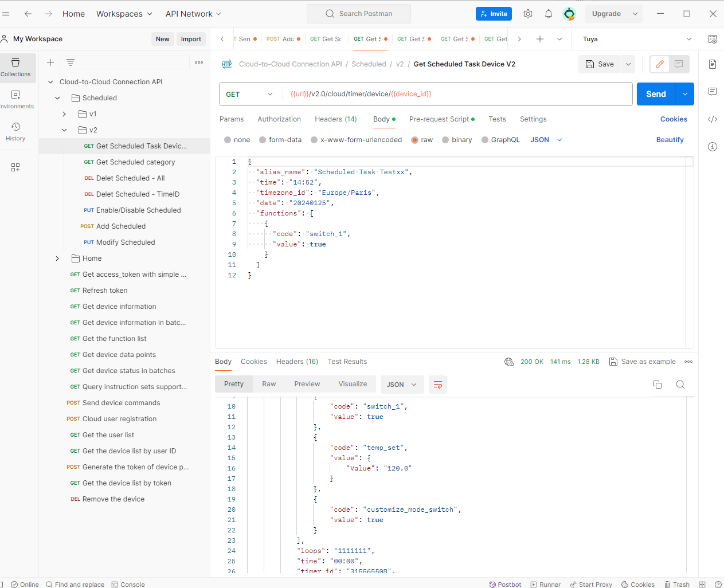
Task: Switch to the Authorization tab
Action: tap(279, 119)
